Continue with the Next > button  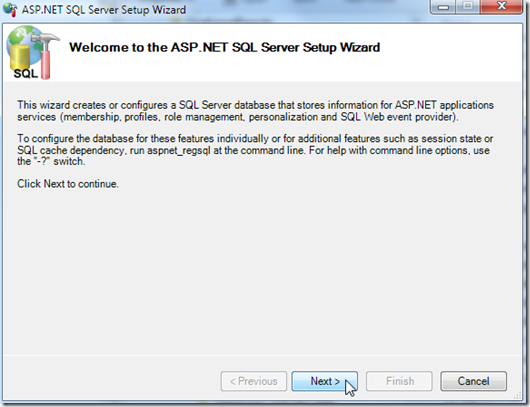click(x=325, y=381)
